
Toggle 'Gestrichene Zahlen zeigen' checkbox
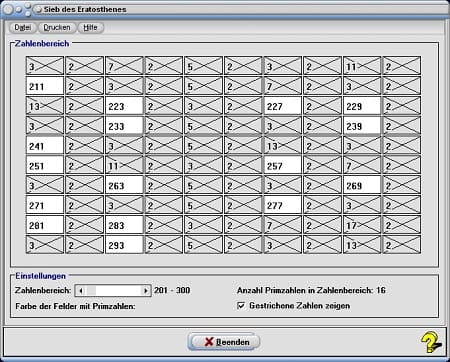click(x=241, y=305)
